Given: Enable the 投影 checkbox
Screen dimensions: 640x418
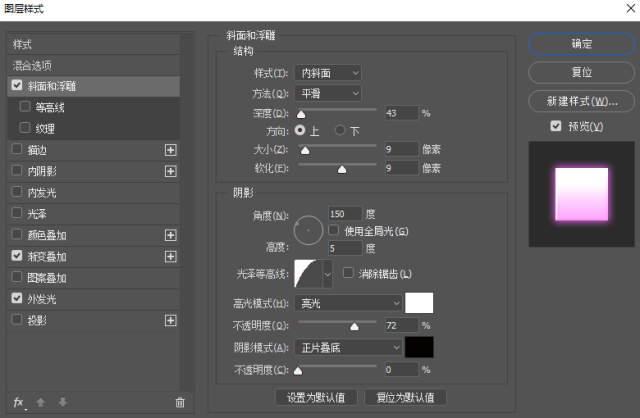Looking at the screenshot, I should coord(17,319).
